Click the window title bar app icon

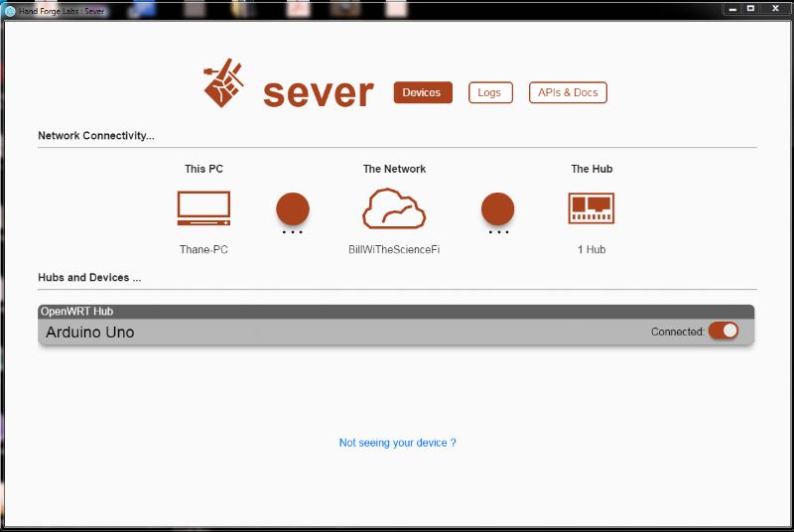tap(10, 11)
